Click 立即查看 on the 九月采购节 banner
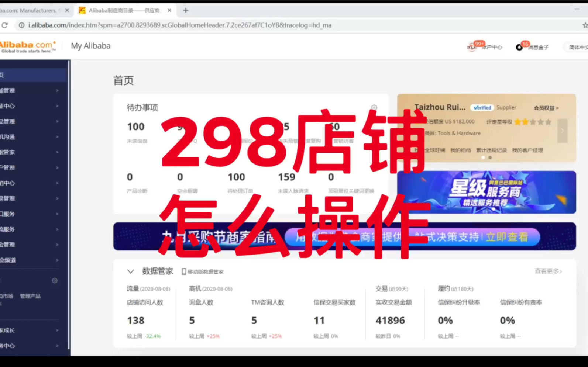The image size is (588, 367). 507,237
